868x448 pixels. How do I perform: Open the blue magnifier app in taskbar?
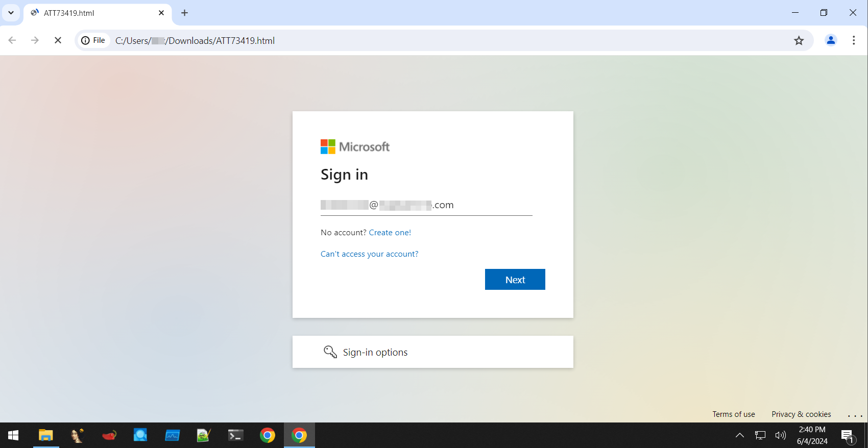pos(140,435)
